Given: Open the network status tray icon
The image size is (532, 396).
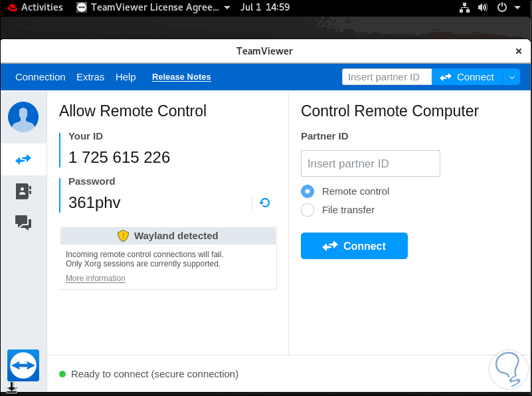Looking at the screenshot, I should (x=464, y=7).
